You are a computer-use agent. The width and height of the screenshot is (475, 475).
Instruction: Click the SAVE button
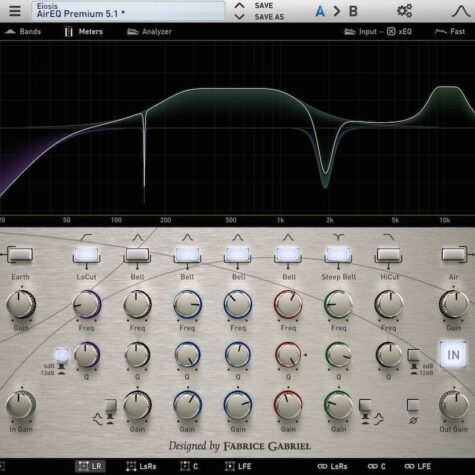(264, 6)
